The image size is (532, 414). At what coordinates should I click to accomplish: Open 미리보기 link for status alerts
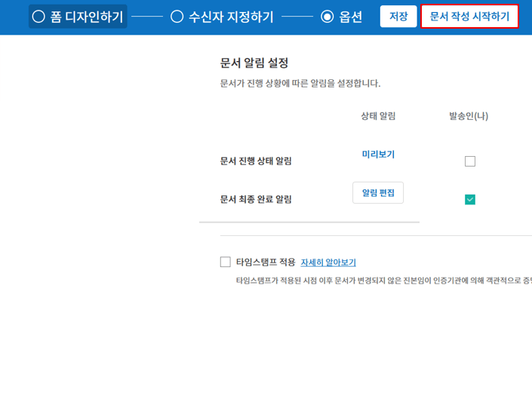coord(378,155)
